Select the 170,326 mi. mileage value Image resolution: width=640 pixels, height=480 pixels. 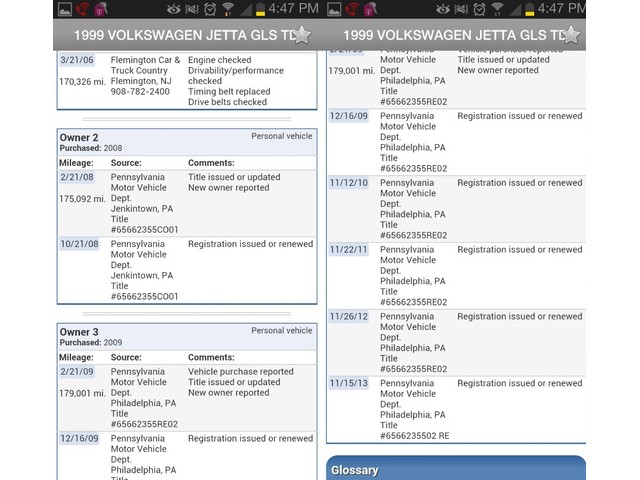pos(82,82)
